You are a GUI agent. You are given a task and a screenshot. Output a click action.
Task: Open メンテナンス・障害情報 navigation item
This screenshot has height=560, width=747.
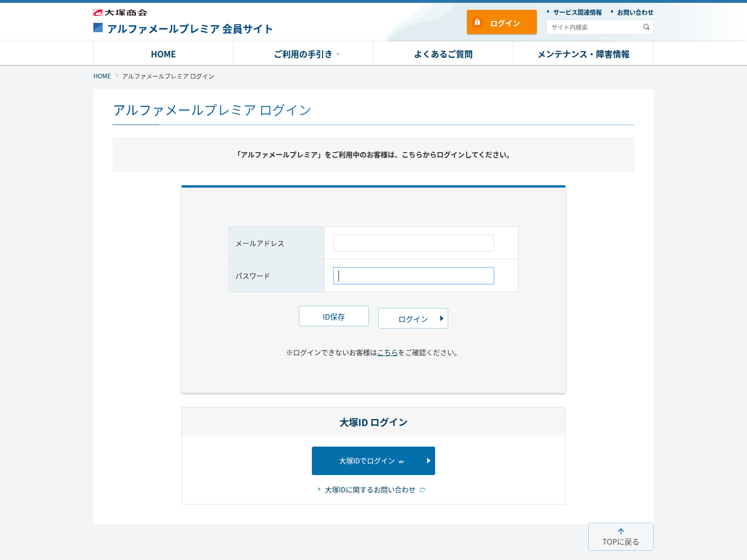tap(584, 54)
